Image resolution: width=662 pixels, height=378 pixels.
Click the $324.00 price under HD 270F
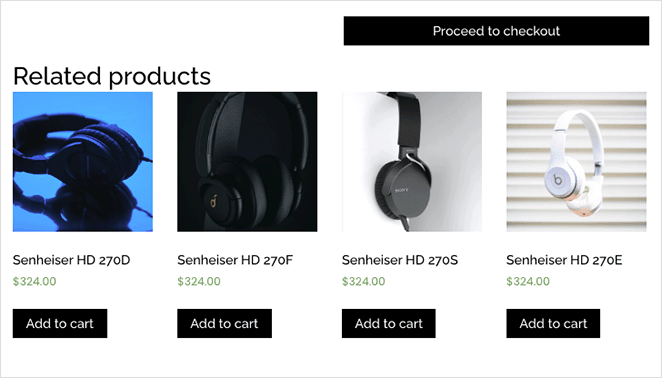tap(199, 281)
